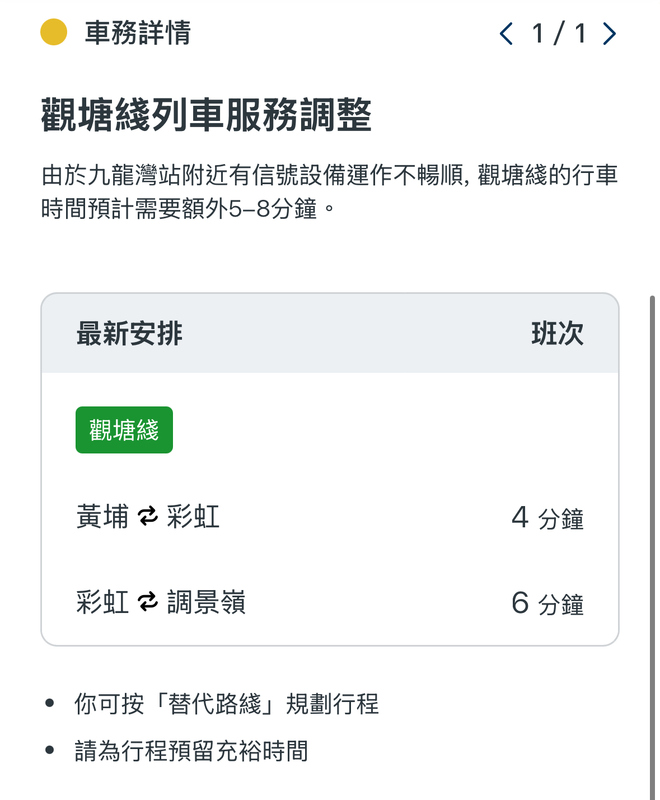Go to the previous service notice
The image size is (660, 800).
(506, 34)
